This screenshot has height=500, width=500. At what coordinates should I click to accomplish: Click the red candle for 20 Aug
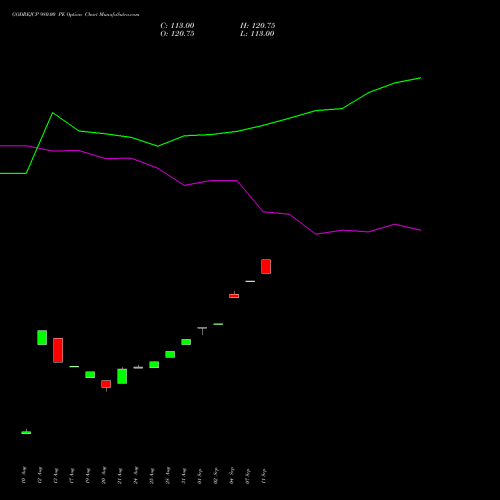tap(106, 384)
